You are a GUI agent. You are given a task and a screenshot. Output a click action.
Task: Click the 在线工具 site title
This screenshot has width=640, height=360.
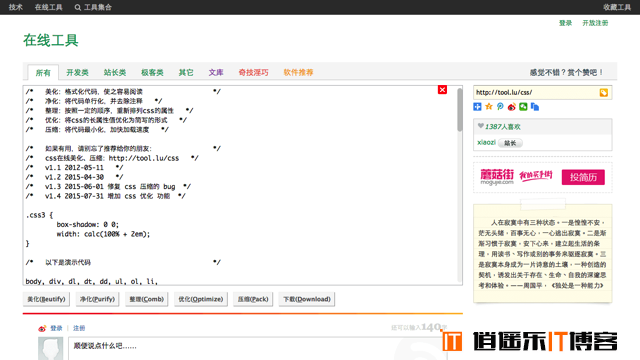point(51,40)
